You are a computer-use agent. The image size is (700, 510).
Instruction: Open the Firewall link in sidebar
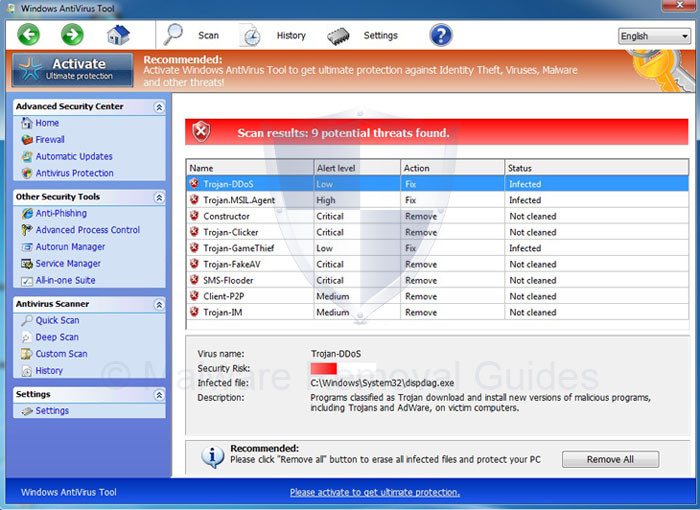pyautogui.click(x=50, y=139)
